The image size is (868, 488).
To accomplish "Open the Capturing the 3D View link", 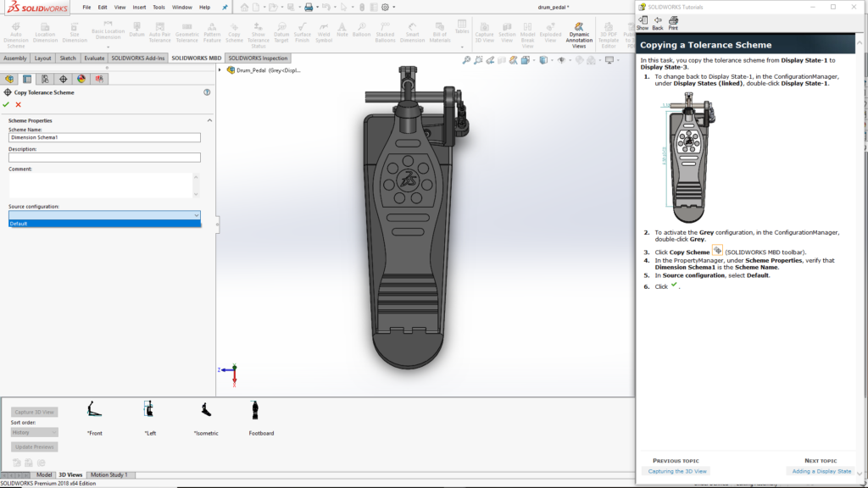I will click(x=677, y=471).
